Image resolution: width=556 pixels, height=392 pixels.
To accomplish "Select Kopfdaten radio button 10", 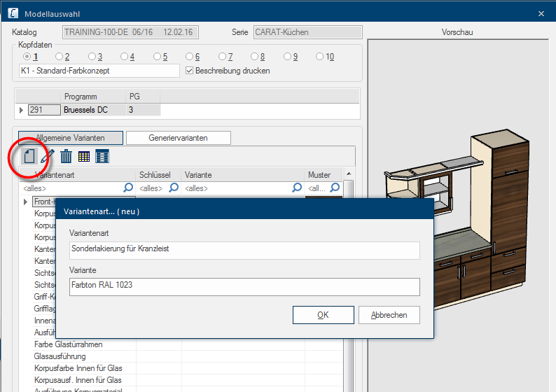I will click(319, 57).
